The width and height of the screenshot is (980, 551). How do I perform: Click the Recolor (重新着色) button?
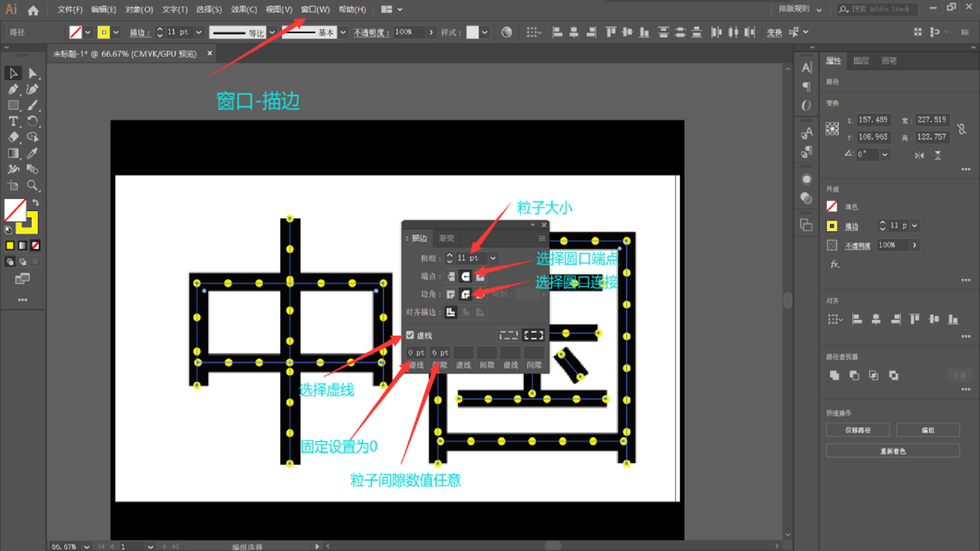[x=893, y=451]
